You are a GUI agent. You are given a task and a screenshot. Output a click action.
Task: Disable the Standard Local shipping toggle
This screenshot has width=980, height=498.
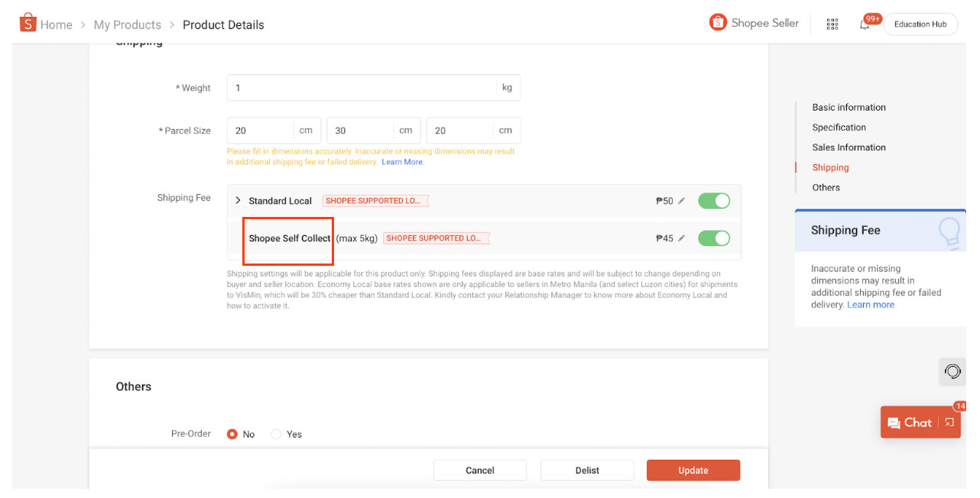pyautogui.click(x=714, y=200)
